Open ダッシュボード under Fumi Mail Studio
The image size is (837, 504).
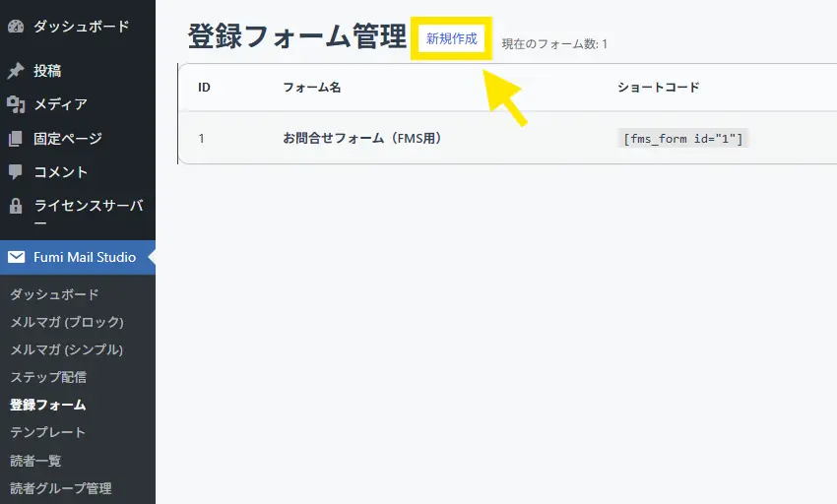pos(54,294)
